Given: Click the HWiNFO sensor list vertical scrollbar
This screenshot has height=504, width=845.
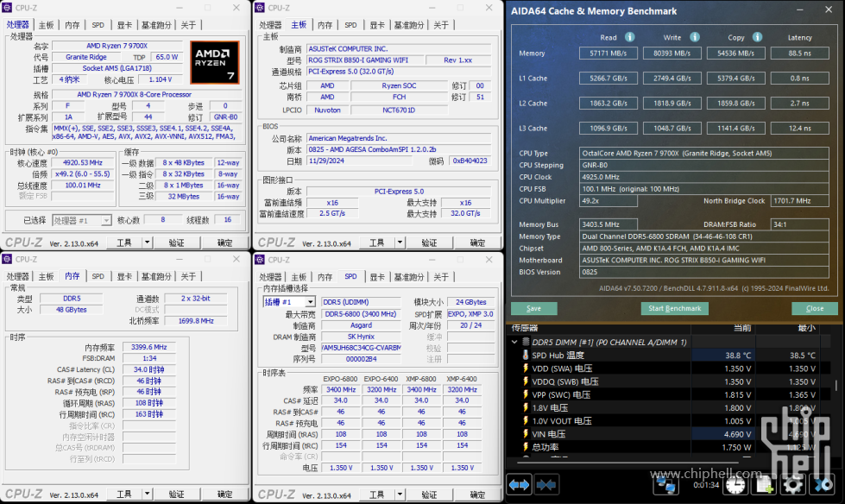Looking at the screenshot, I should pyautogui.click(x=836, y=386).
